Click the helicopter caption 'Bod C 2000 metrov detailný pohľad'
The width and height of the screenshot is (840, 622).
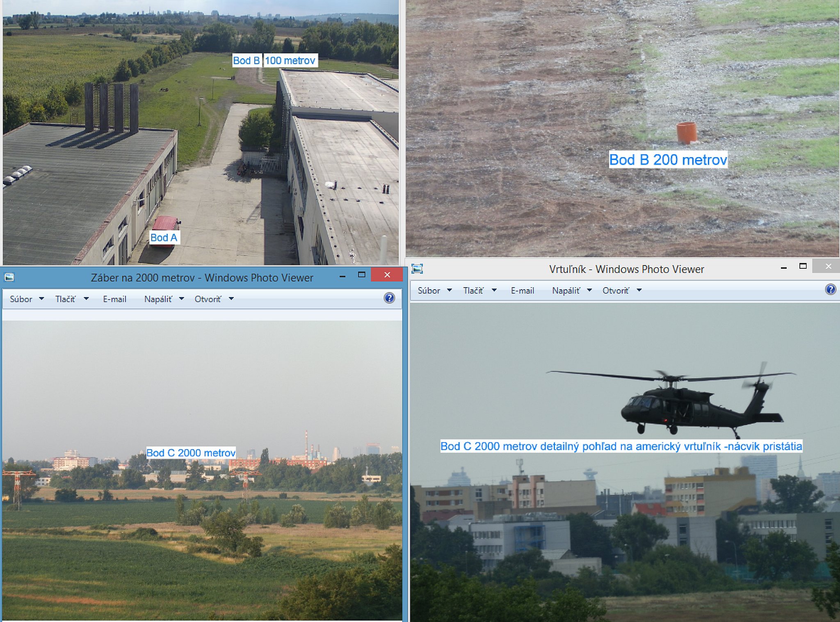pos(621,446)
